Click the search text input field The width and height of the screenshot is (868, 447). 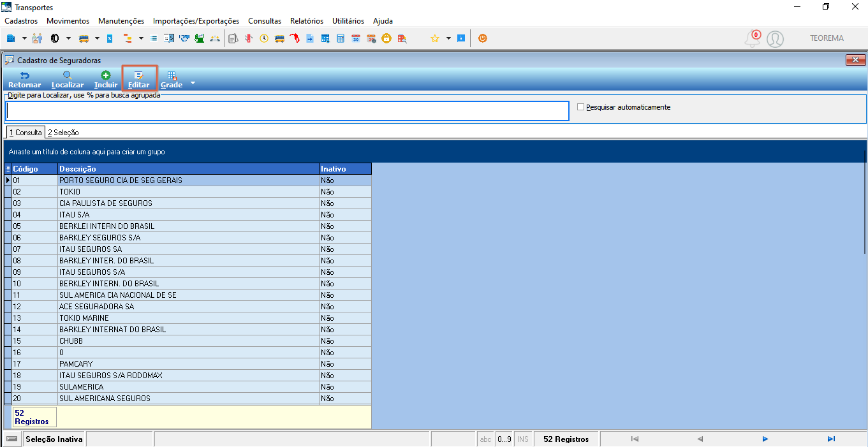(287, 111)
